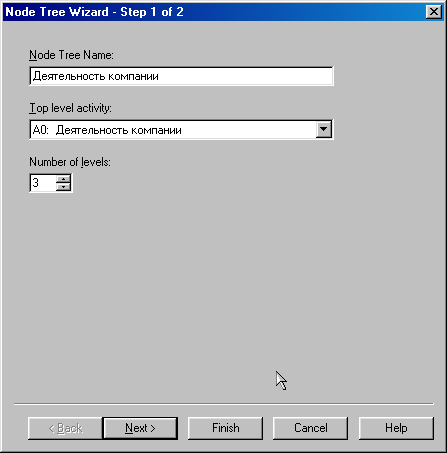Open the Top level activity dropdown arrow

coord(324,129)
